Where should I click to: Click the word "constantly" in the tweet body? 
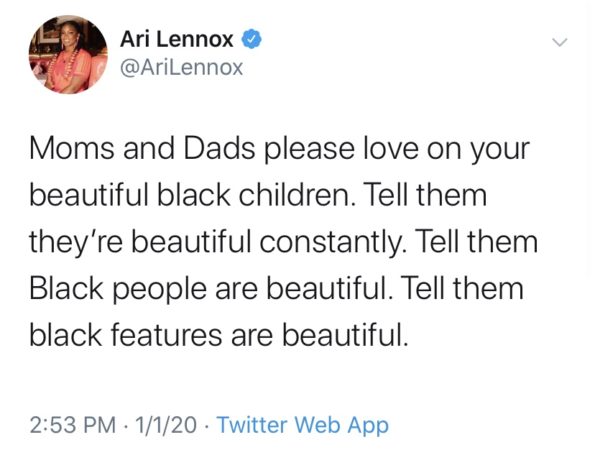[x=328, y=242]
